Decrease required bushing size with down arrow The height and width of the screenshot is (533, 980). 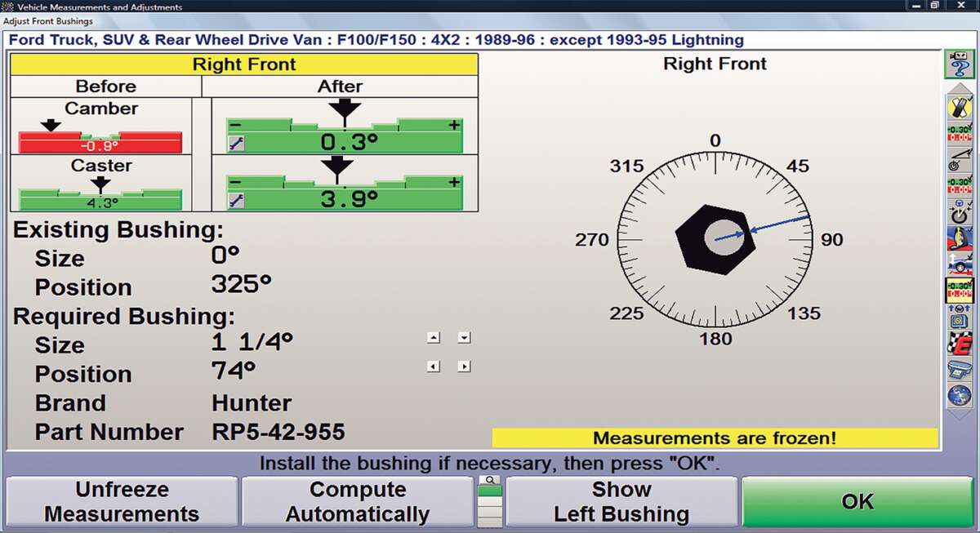tap(464, 337)
